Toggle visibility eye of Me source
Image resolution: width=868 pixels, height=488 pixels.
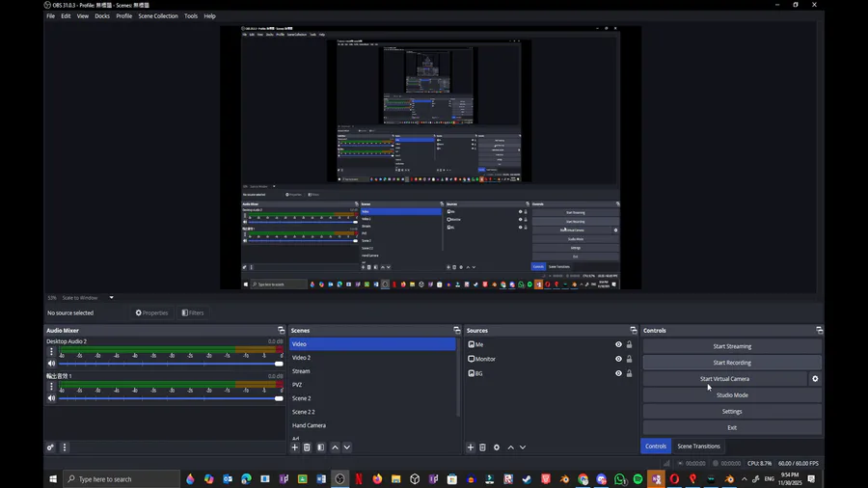(x=618, y=344)
